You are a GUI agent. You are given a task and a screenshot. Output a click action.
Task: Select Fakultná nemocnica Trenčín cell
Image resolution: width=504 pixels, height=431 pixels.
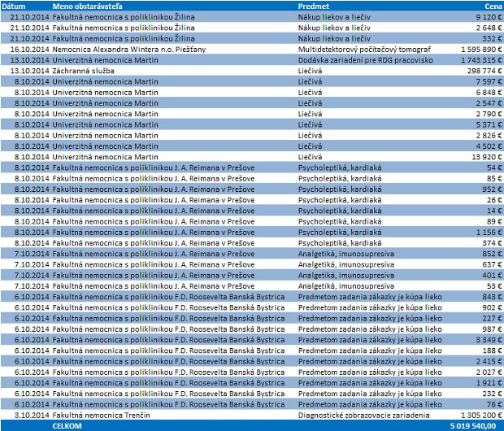(x=101, y=416)
